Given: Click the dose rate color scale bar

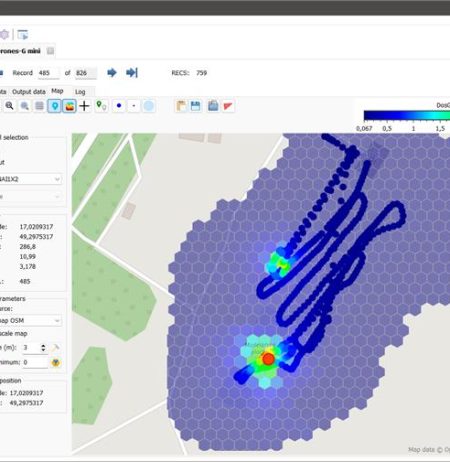Looking at the screenshot, I should click(x=407, y=115).
